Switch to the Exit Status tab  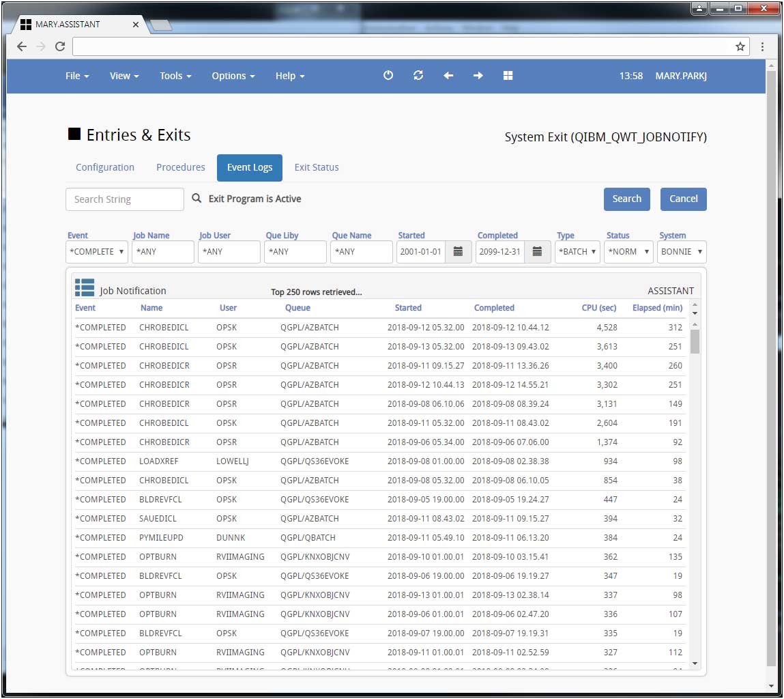pos(317,167)
